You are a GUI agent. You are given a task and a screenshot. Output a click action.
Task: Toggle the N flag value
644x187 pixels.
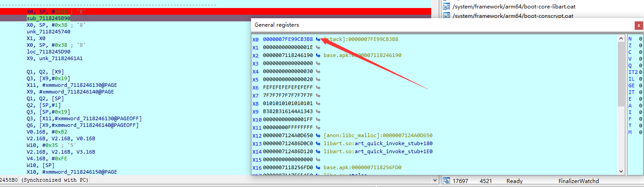pos(640,39)
